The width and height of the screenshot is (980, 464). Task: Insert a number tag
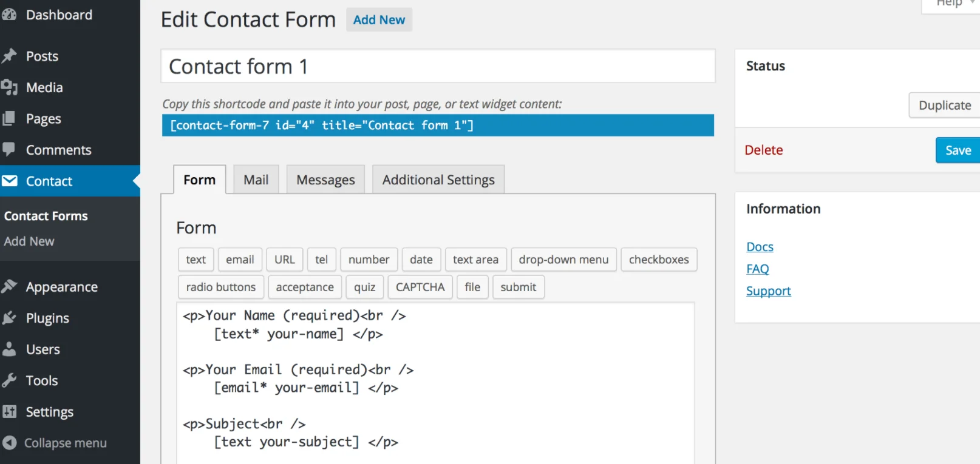369,260
